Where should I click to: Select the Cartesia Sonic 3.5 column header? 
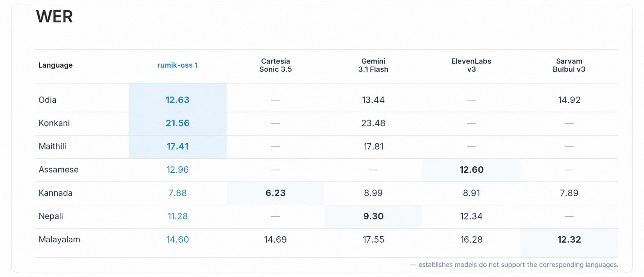(x=275, y=65)
